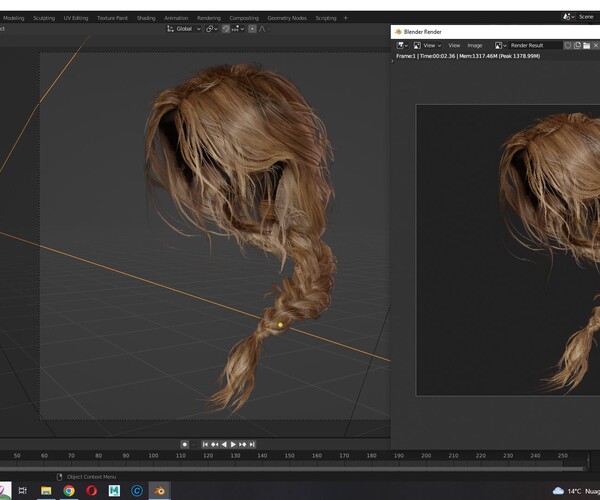Image resolution: width=600 pixels, height=500 pixels.
Task: Open the Geometry Nodes workspace tab
Action: pyautogui.click(x=287, y=18)
